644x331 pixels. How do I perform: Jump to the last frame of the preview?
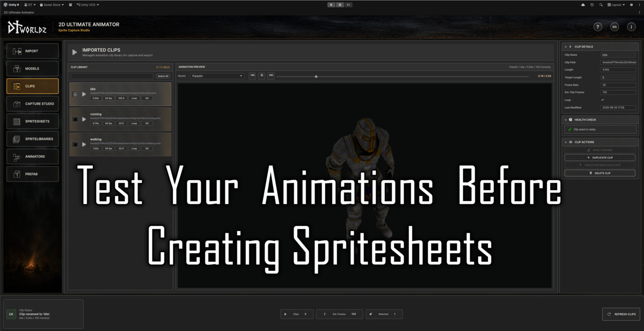point(271,76)
